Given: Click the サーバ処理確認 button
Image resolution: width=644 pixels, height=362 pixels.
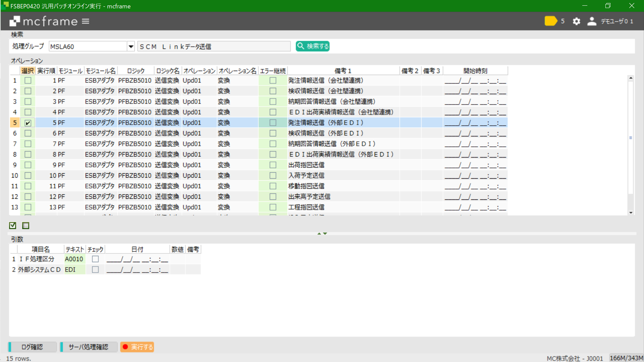Looking at the screenshot, I should pyautogui.click(x=88, y=347).
